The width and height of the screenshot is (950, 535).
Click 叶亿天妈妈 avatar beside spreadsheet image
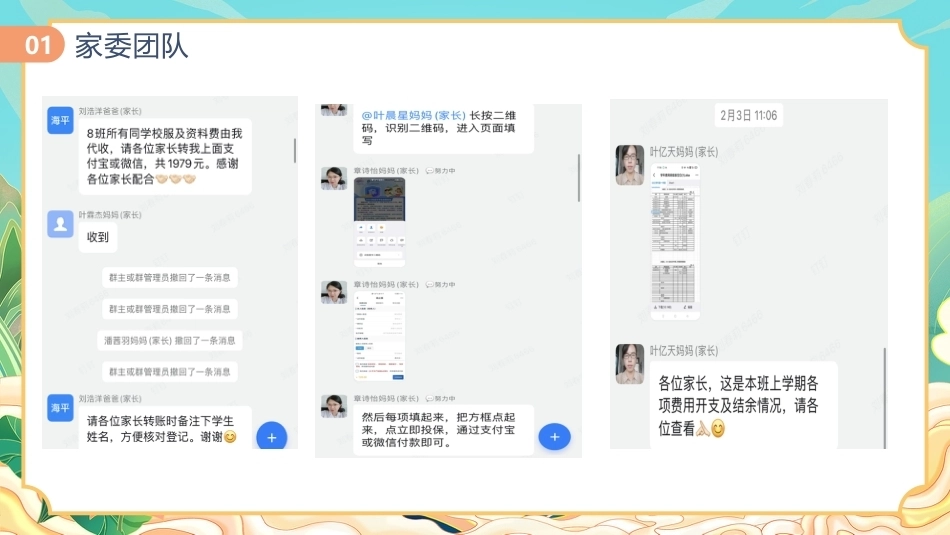click(629, 165)
